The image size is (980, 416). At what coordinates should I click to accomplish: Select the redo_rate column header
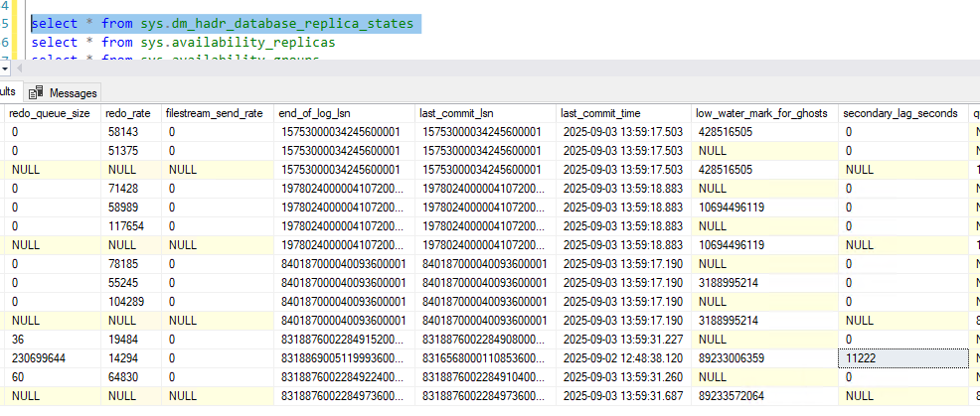tap(132, 113)
